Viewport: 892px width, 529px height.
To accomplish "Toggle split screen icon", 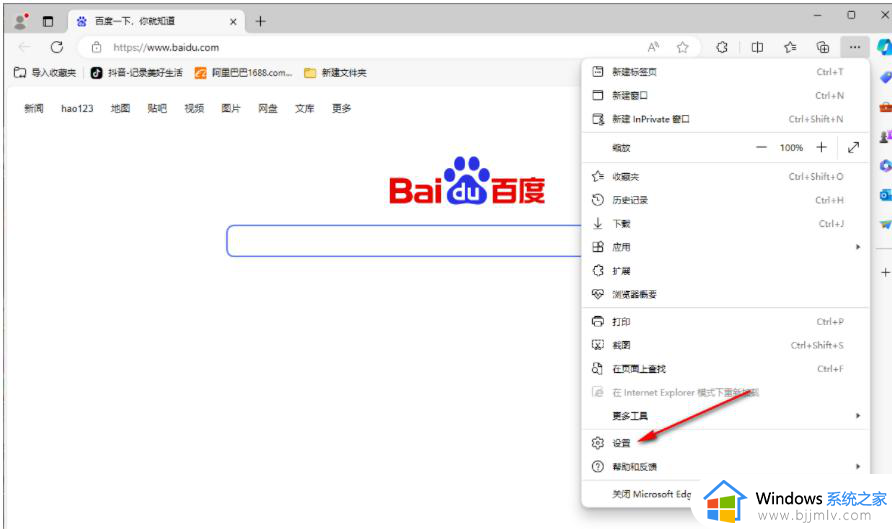I will pos(757,47).
